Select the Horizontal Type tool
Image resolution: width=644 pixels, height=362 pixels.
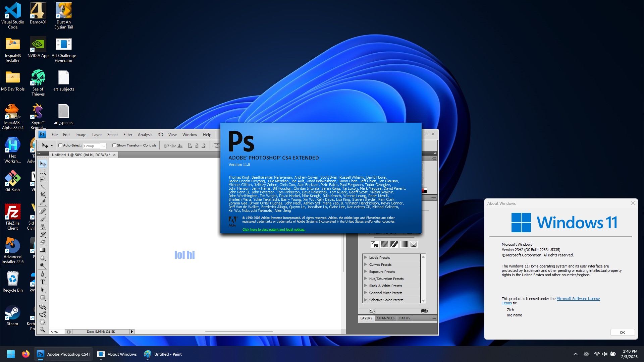click(43, 282)
